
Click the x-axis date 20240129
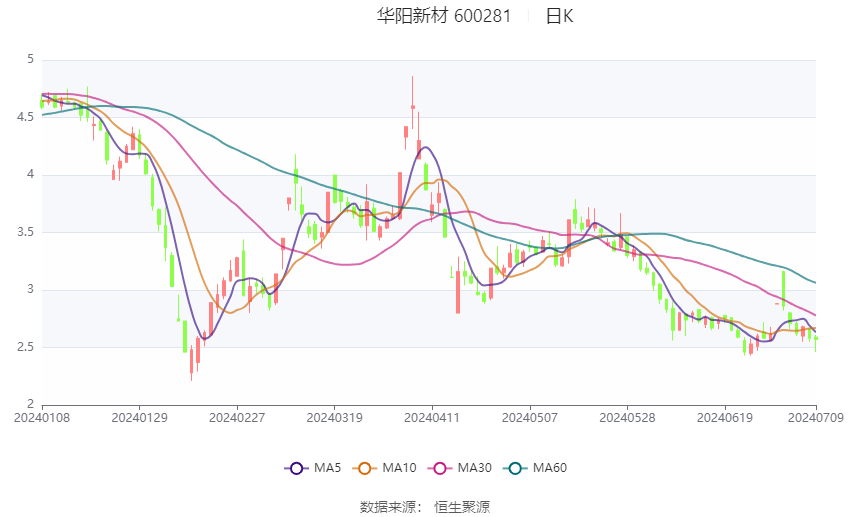tap(139, 418)
